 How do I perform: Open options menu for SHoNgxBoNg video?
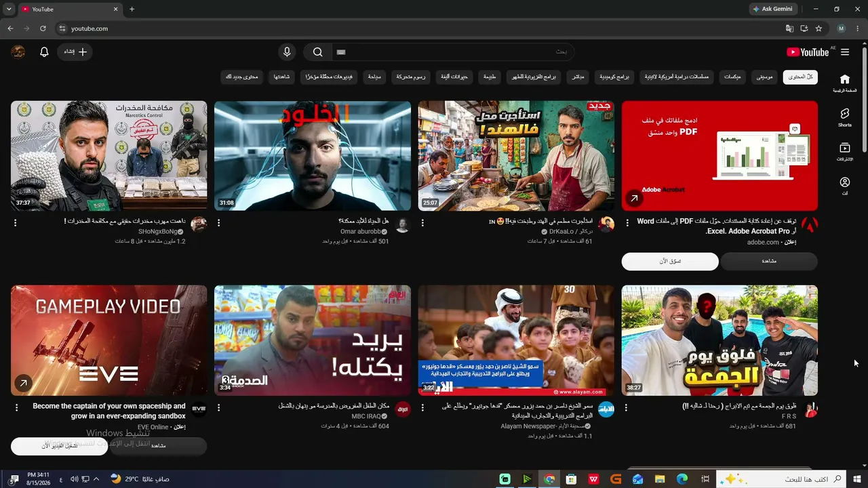tap(16, 222)
